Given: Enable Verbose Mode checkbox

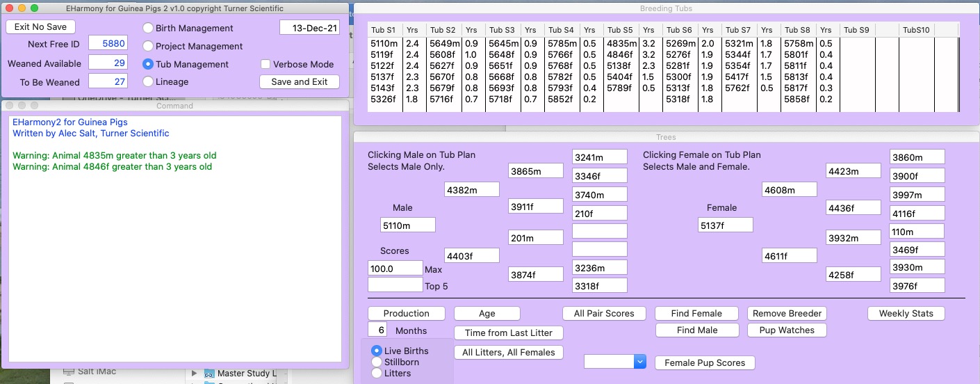Looking at the screenshot, I should [266, 64].
